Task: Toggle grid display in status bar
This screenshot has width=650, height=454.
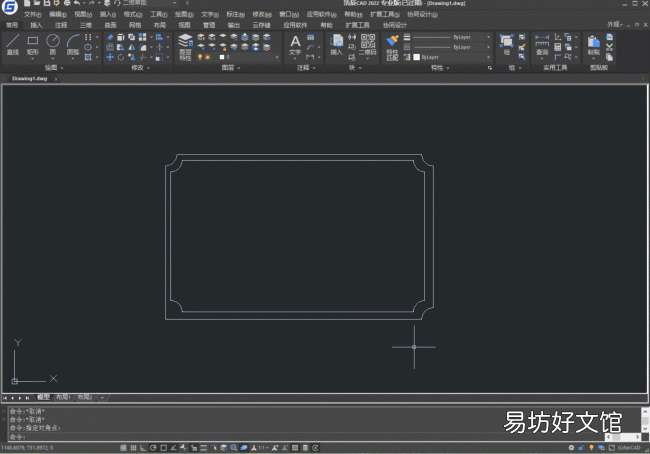Action: pyautogui.click(x=133, y=448)
